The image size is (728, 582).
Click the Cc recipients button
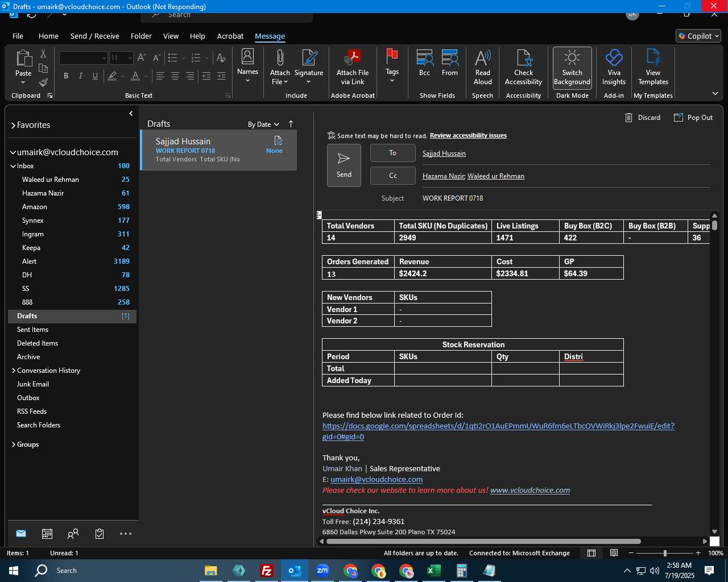point(393,176)
